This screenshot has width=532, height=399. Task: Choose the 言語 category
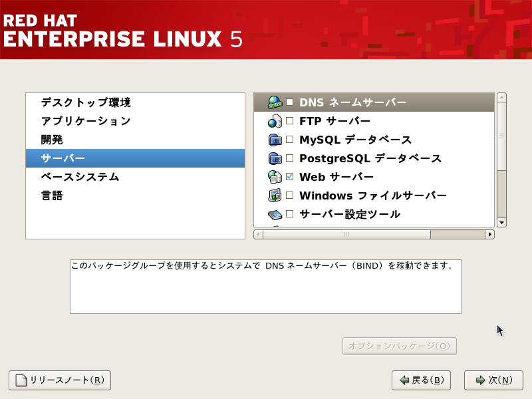point(136,196)
